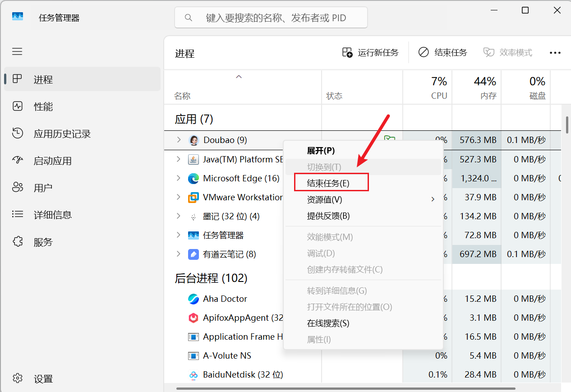Viewport: 571px width, 392px height.
Task: Sort by 状态 column header
Action: [362, 88]
